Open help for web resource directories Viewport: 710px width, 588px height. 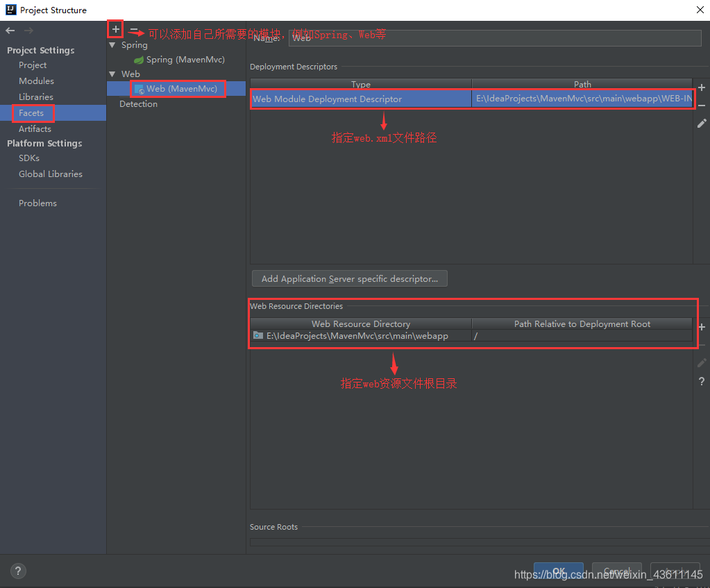coord(702,381)
